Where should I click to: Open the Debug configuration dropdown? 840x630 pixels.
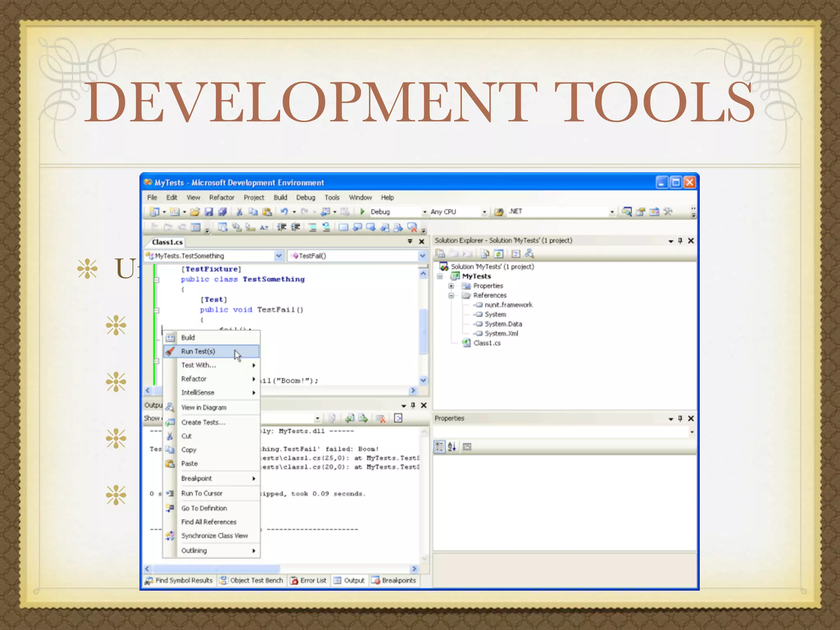tap(425, 212)
